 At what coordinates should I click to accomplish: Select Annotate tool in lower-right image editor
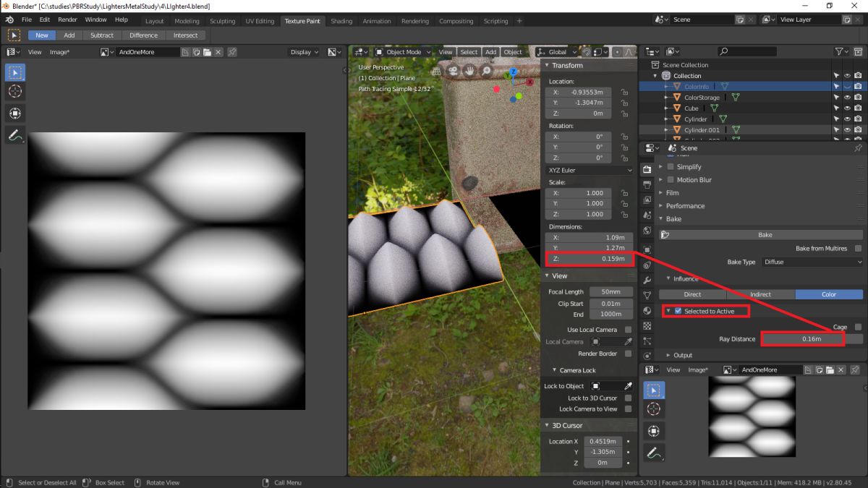(x=654, y=453)
